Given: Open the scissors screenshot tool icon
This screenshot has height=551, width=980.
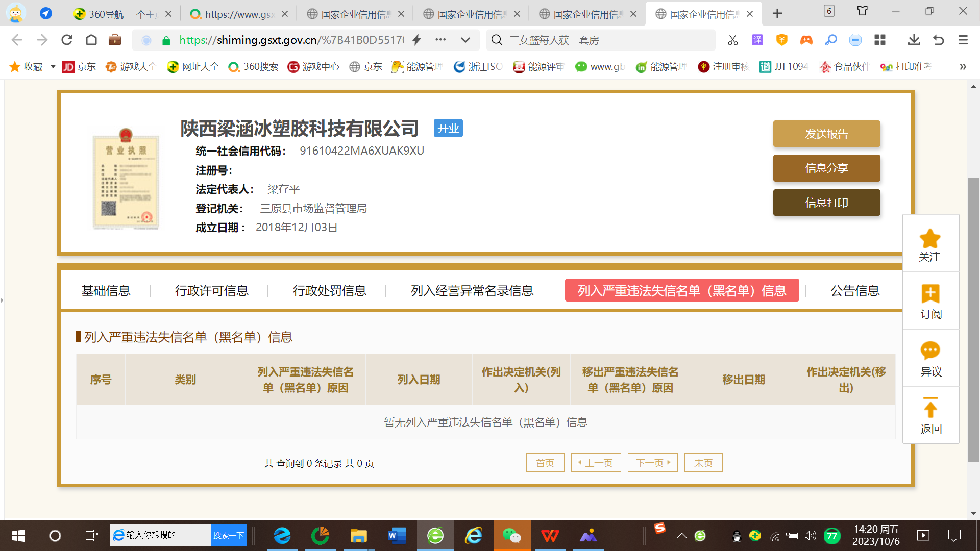Looking at the screenshot, I should coord(733,40).
